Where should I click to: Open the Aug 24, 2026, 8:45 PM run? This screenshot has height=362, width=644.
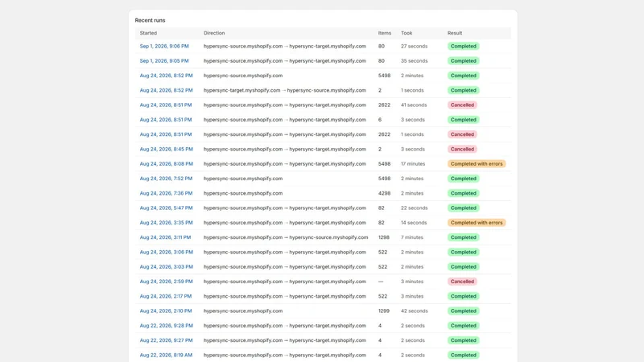point(166,150)
